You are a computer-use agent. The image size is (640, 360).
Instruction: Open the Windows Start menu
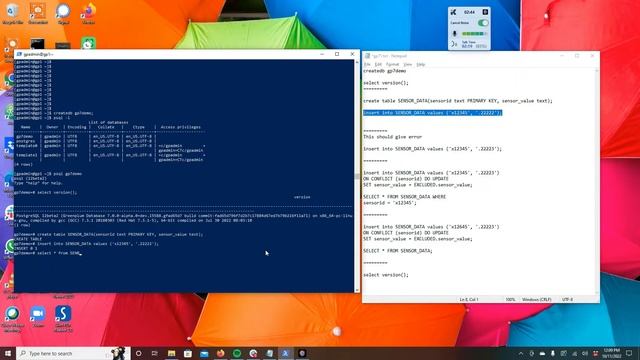8,353
